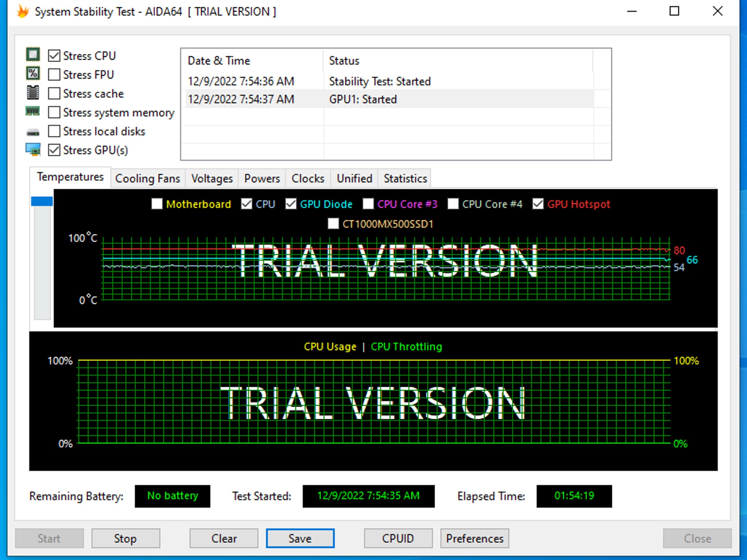The height and width of the screenshot is (560, 747).
Task: Click the memory module icon
Action: (x=33, y=112)
